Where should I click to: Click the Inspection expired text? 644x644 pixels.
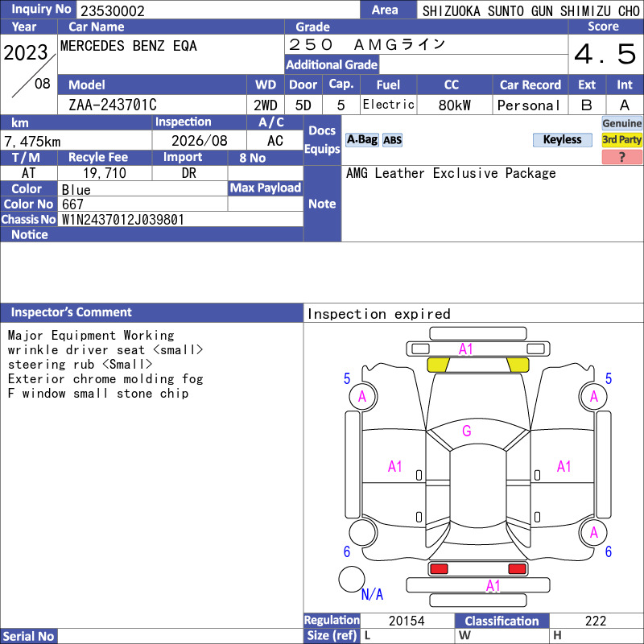click(379, 314)
